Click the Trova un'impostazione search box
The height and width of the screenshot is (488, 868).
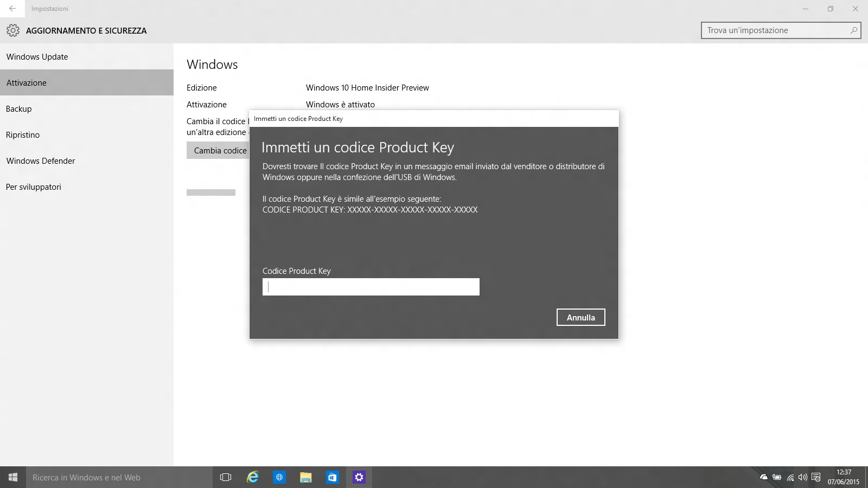tap(781, 30)
